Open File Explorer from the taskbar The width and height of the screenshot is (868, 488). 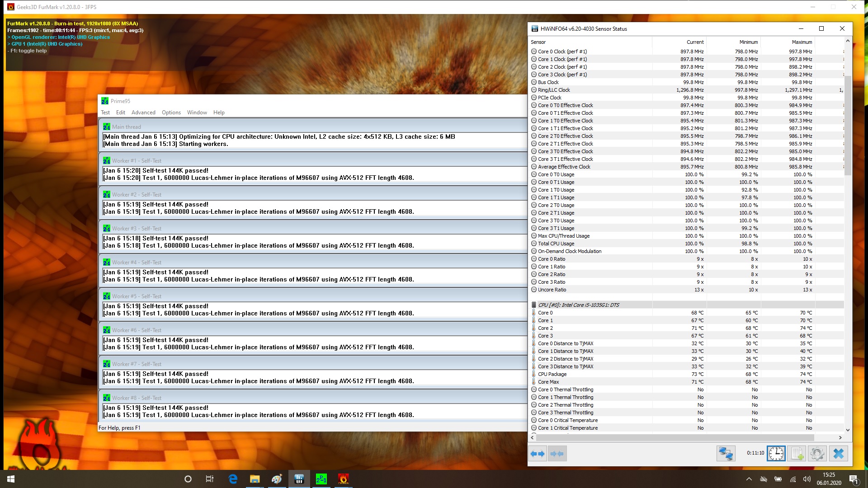pos(255,479)
